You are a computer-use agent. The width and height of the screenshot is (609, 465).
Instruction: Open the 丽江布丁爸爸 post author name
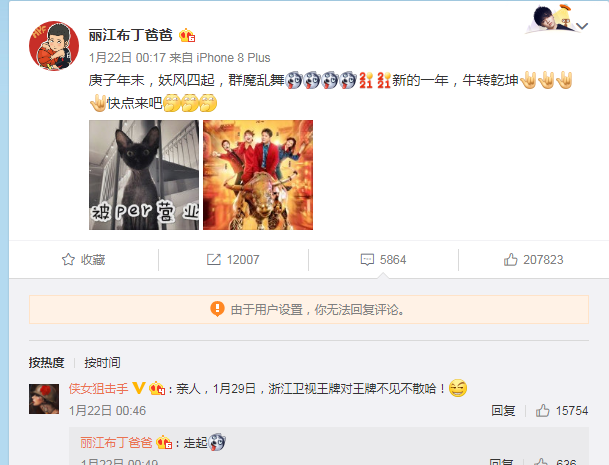click(x=130, y=35)
